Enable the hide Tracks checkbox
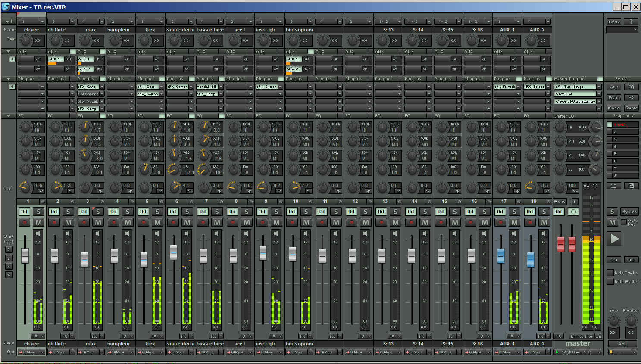641x364 pixels. 610,272
